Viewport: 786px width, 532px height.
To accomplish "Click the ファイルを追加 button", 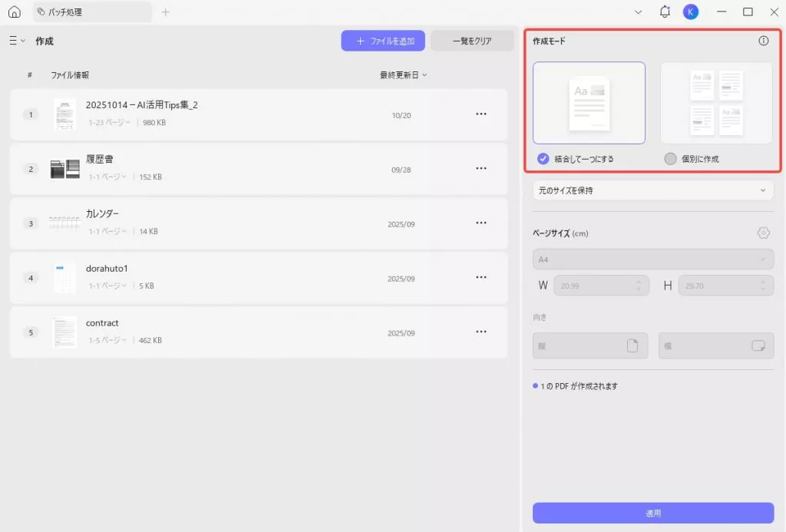I will pyautogui.click(x=383, y=40).
